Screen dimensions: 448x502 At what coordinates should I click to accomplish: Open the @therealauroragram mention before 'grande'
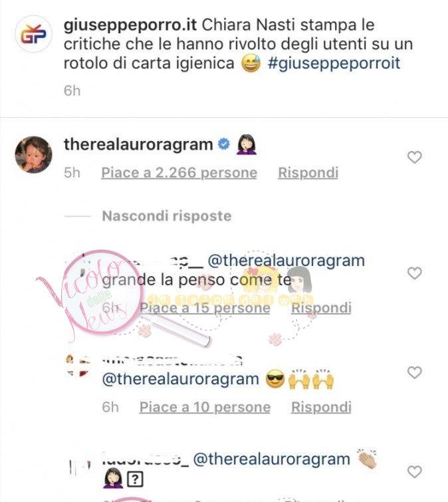pyautogui.click(x=286, y=261)
